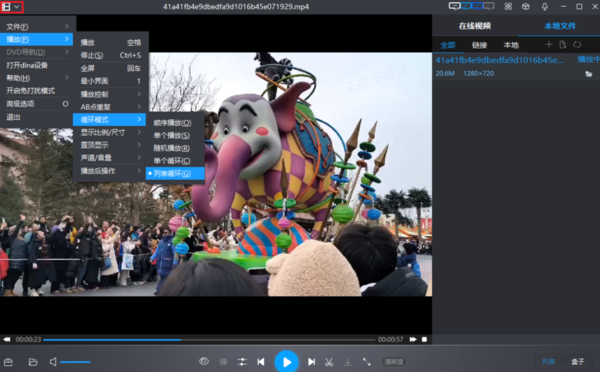The width and height of the screenshot is (600, 372).
Task: Seek on the video progress bar
Action: [x=209, y=339]
